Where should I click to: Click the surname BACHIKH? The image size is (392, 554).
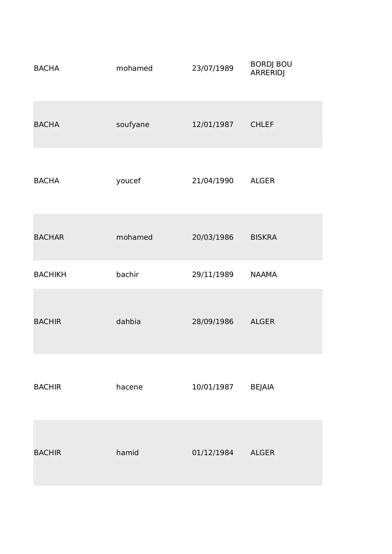[50, 275]
